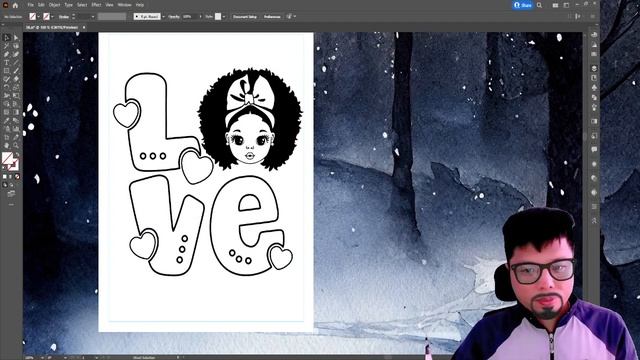Select the Shape Builder tool
The image size is (640, 360).
coord(7,103)
